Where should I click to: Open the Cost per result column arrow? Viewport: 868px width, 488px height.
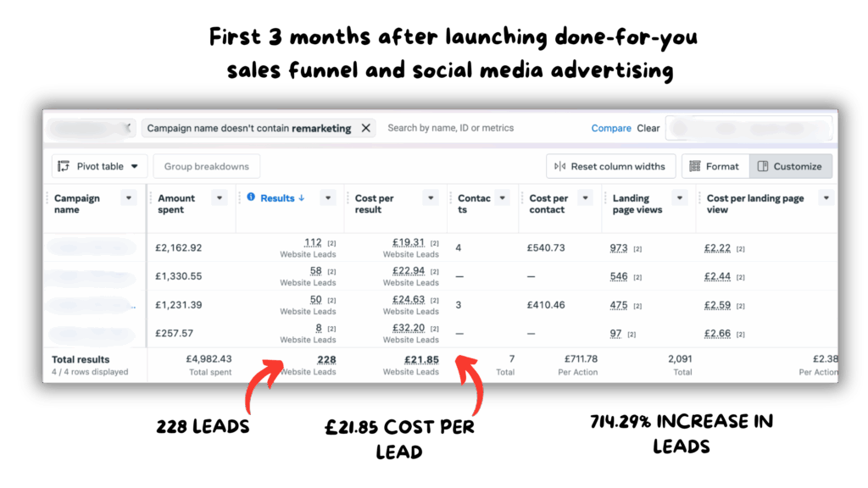click(x=431, y=198)
